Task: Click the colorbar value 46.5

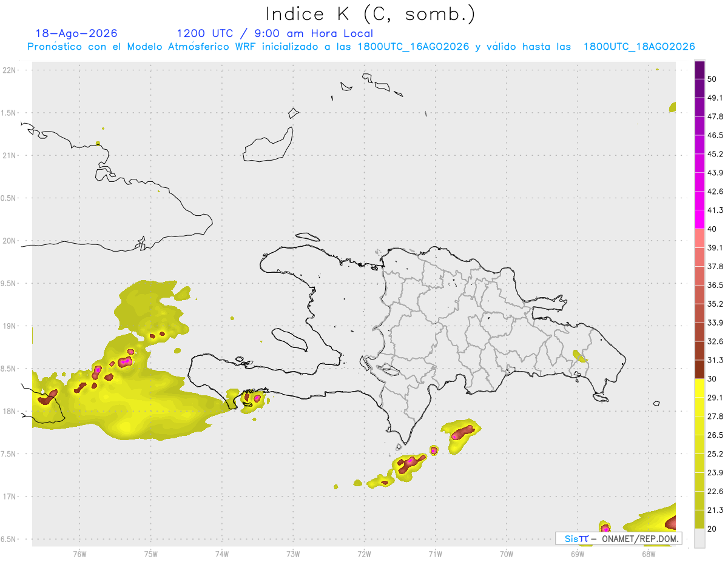Action: click(715, 135)
